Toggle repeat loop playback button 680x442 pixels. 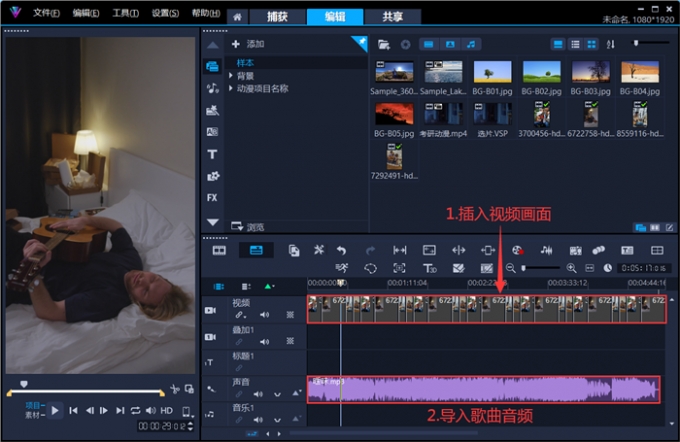click(135, 410)
